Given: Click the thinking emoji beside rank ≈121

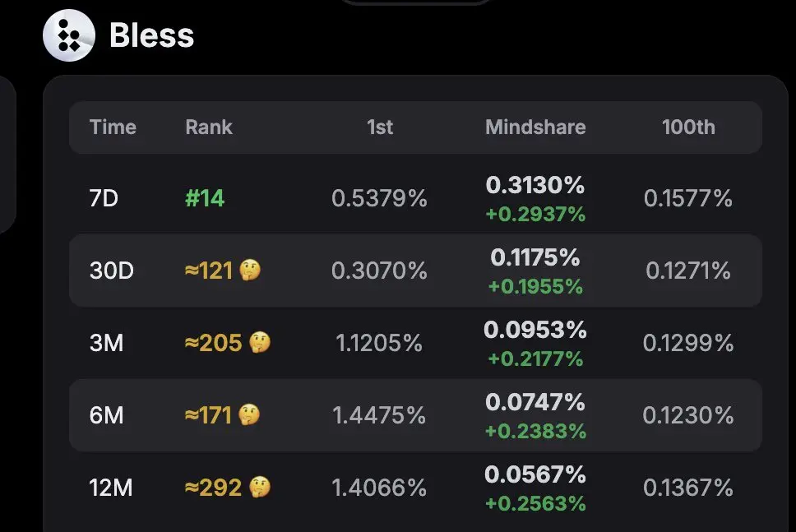Looking at the screenshot, I should click(x=250, y=270).
